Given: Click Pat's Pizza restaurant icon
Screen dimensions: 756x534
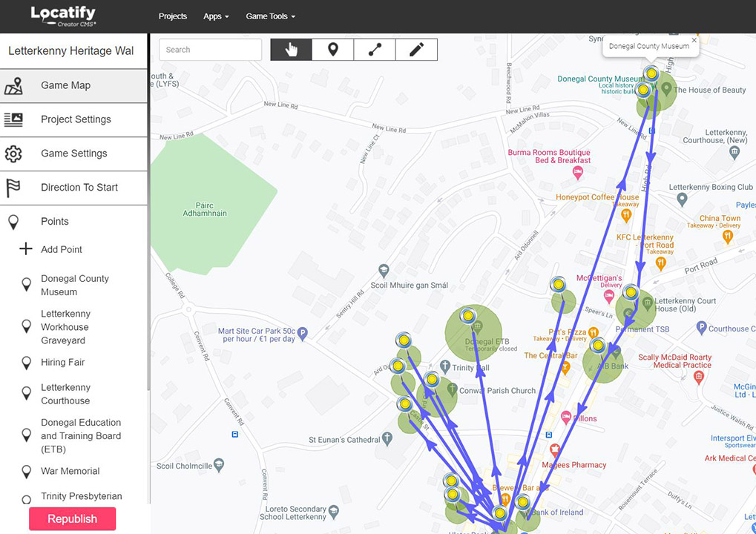Looking at the screenshot, I should click(594, 332).
